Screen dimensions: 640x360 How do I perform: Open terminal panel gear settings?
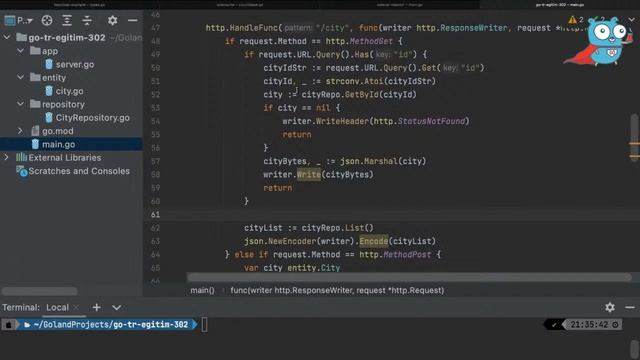pyautogui.click(x=610, y=307)
